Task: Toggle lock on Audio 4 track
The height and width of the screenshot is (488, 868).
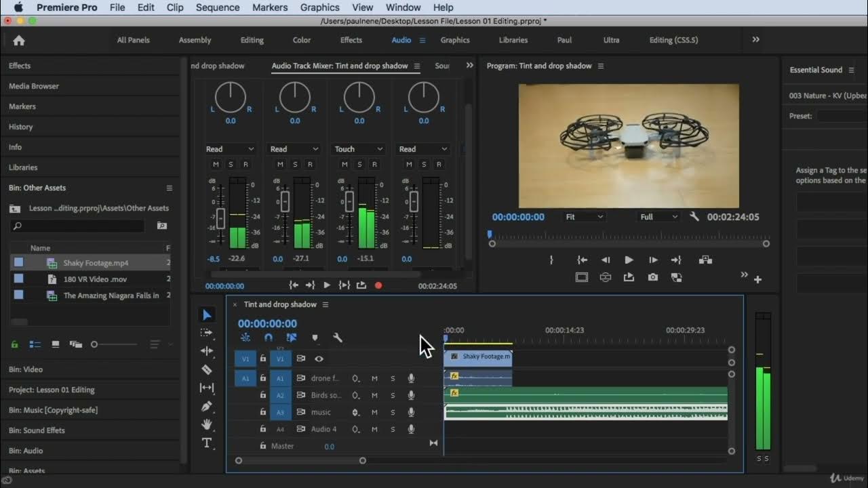Action: pyautogui.click(x=263, y=429)
